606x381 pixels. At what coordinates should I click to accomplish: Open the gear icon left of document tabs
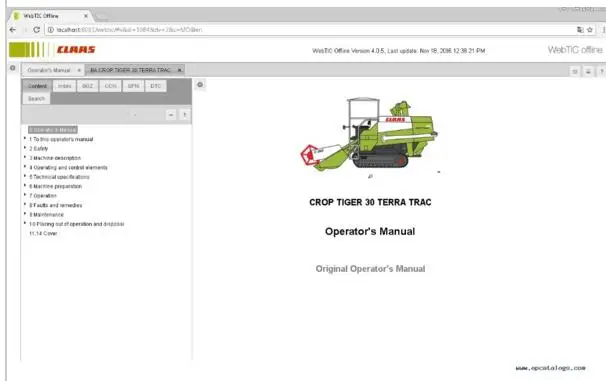pos(12,68)
